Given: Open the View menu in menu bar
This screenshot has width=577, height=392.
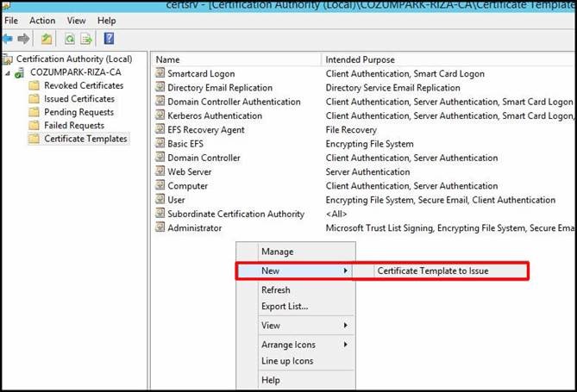Looking at the screenshot, I should 76,21.
